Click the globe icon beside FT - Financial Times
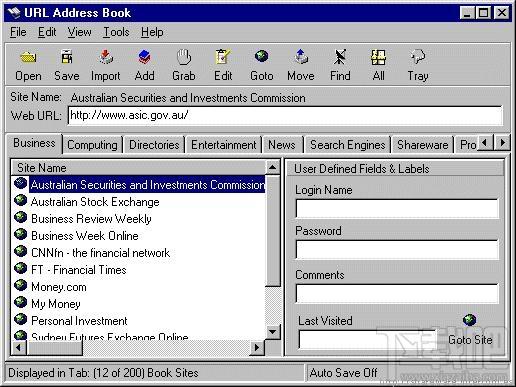516x387 pixels. [21, 268]
